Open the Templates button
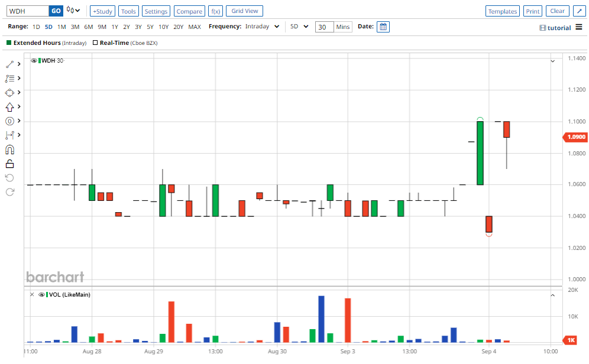The width and height of the screenshot is (589, 364). point(503,11)
